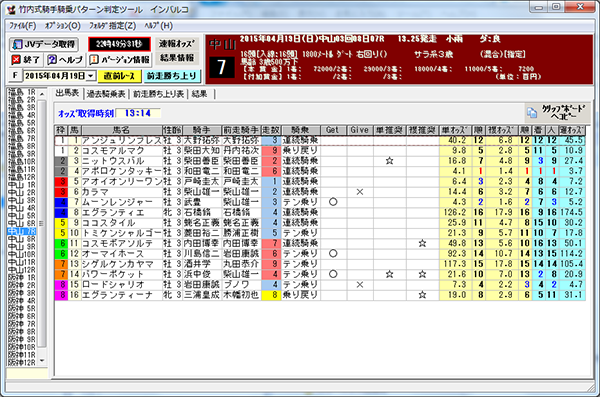Click the 複オッズ column header
Viewport: 600px width, 397px height.
pos(502,130)
